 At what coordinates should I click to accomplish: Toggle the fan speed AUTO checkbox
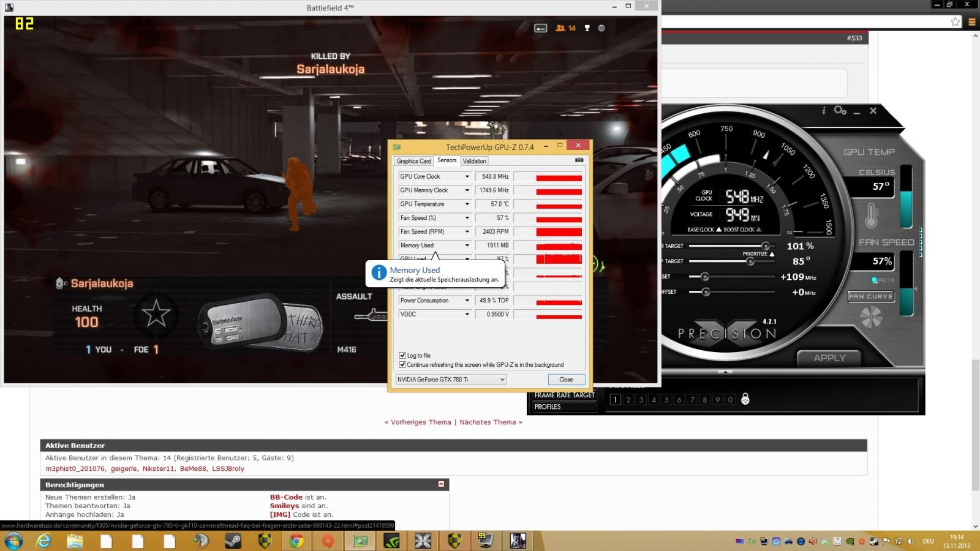click(x=875, y=280)
